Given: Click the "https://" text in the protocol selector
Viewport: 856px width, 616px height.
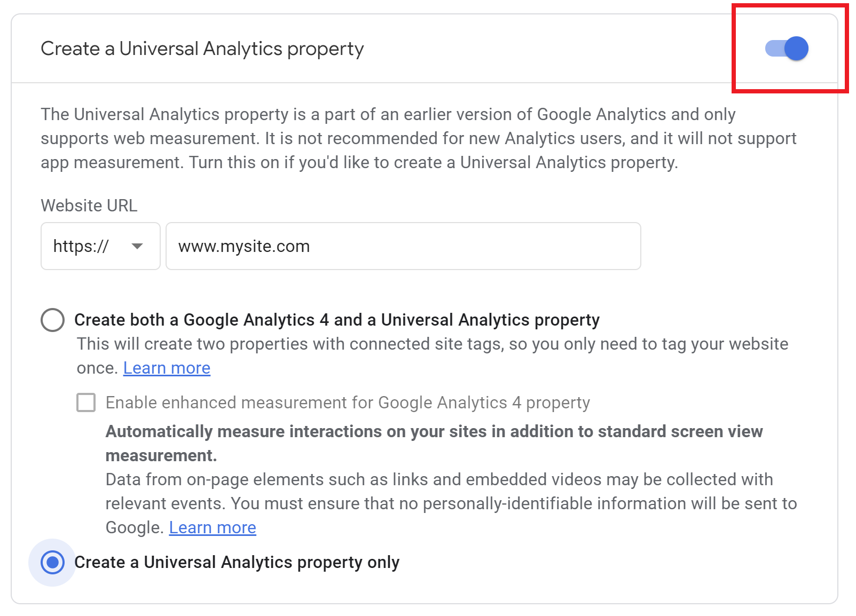Looking at the screenshot, I should 81,246.
